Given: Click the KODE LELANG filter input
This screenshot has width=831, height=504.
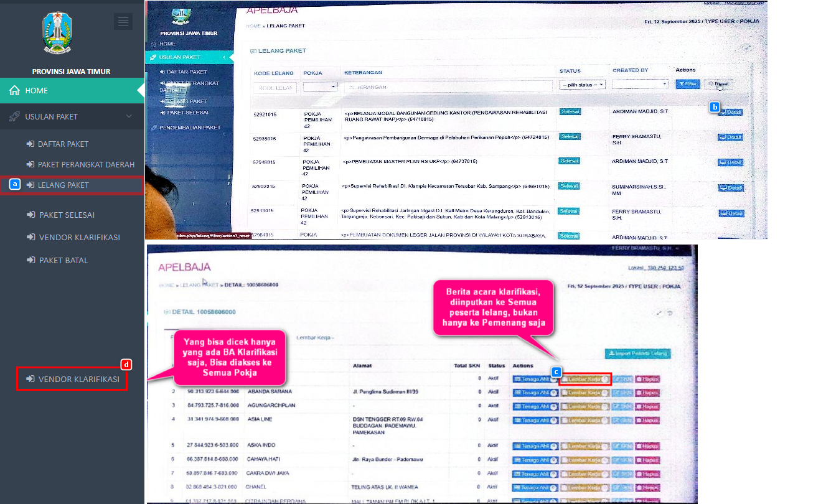Looking at the screenshot, I should click(276, 88).
